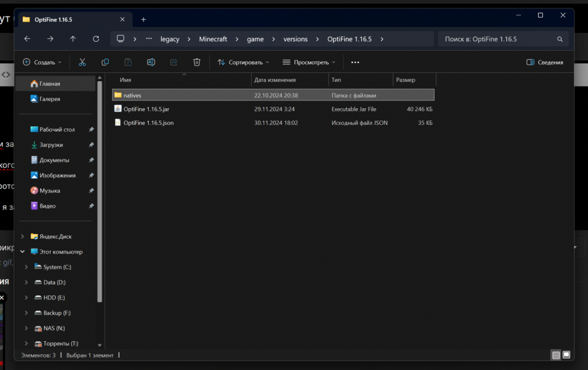This screenshot has width=588, height=370.
Task: Show hidden breadcrumb path segments via the ellipsis
Action: [x=149, y=39]
